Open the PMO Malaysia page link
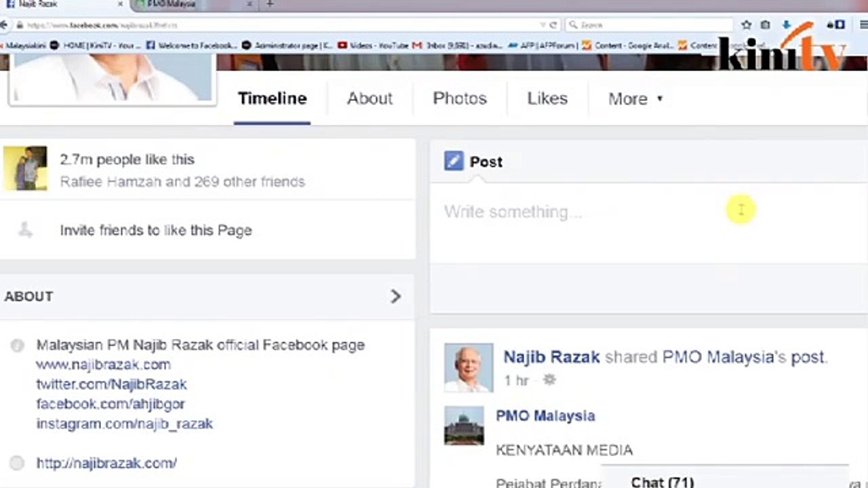 (545, 416)
